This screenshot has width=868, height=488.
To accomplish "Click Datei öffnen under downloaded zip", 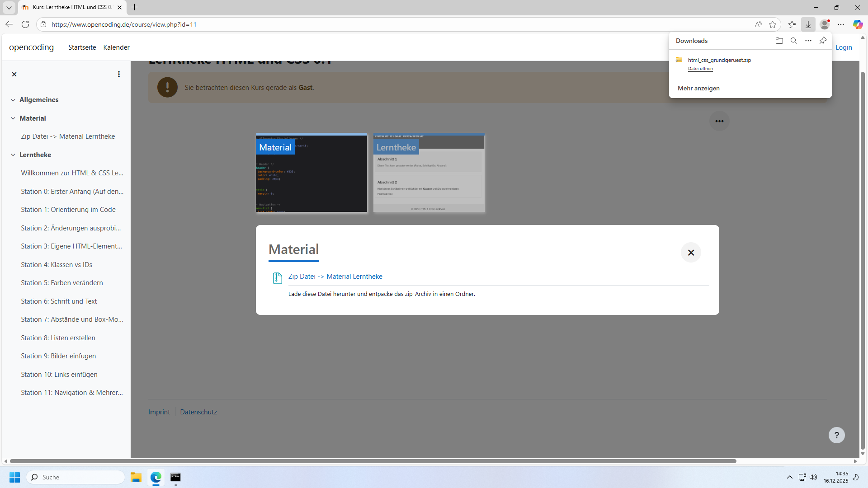I will click(x=700, y=69).
